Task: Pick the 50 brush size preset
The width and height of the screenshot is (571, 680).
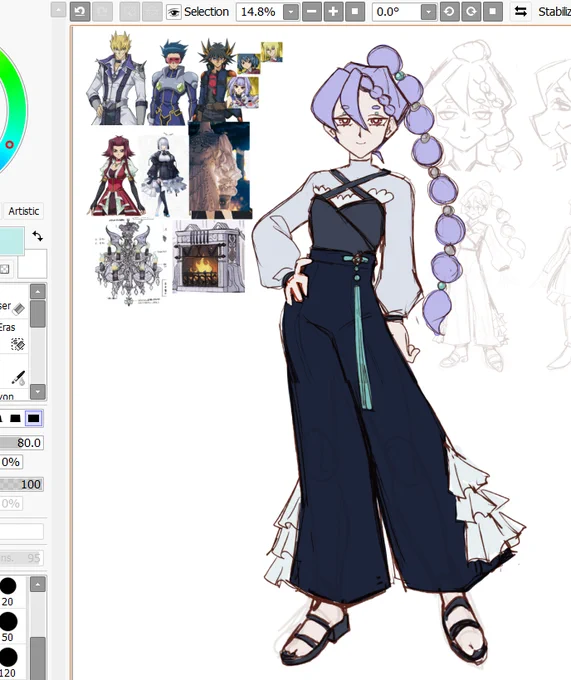Action: tap(8, 627)
